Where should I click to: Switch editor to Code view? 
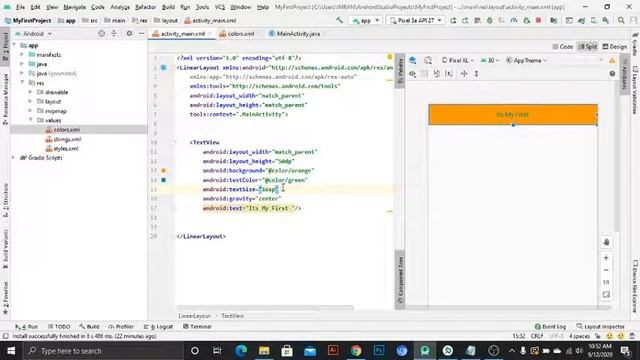pos(562,47)
